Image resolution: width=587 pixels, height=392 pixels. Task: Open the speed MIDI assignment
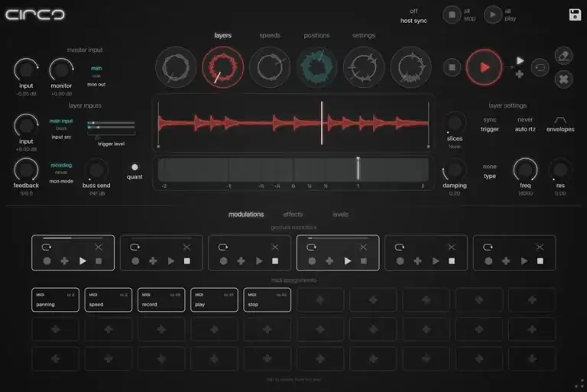[109, 300]
